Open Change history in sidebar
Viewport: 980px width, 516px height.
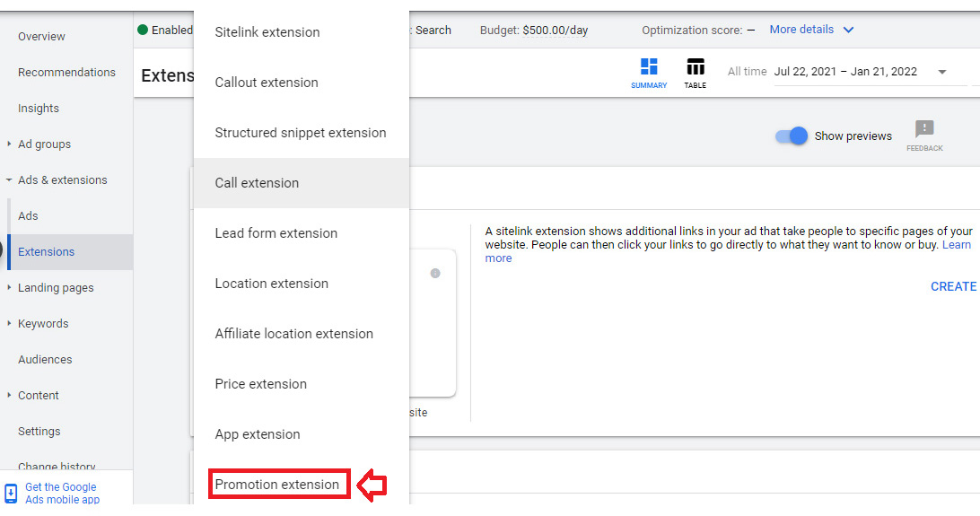coord(57,466)
